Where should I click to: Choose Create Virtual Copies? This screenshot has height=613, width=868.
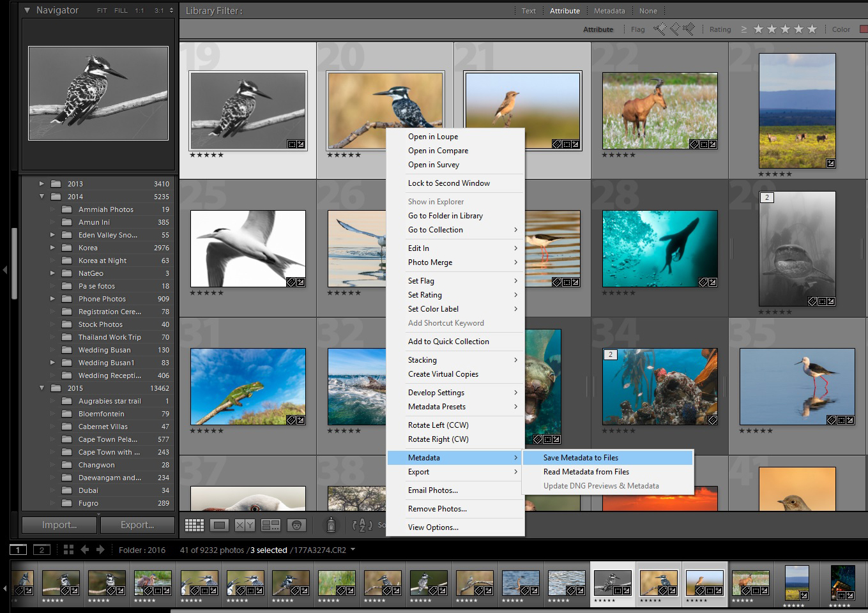[x=456, y=374]
